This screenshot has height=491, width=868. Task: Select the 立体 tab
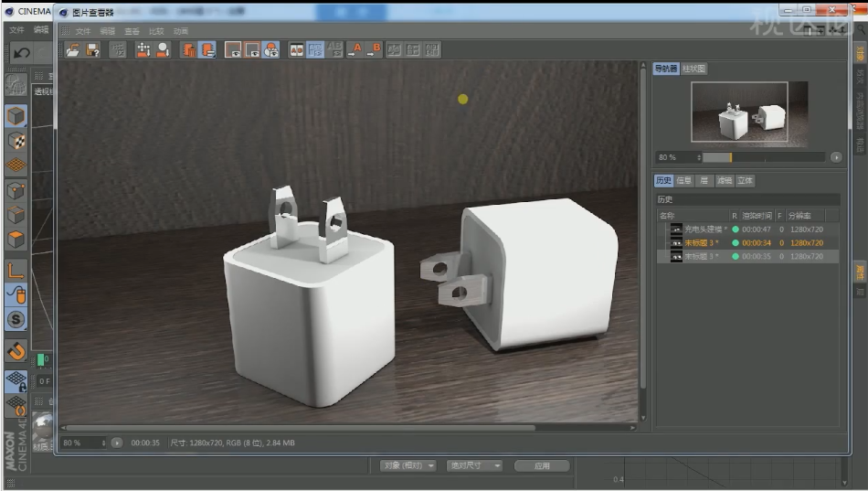tap(745, 181)
